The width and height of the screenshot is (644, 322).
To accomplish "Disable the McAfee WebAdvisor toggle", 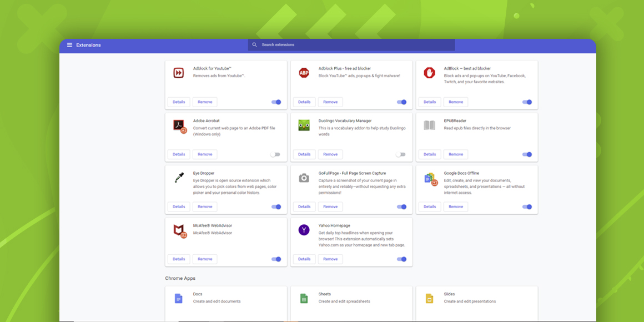I will coord(276,259).
